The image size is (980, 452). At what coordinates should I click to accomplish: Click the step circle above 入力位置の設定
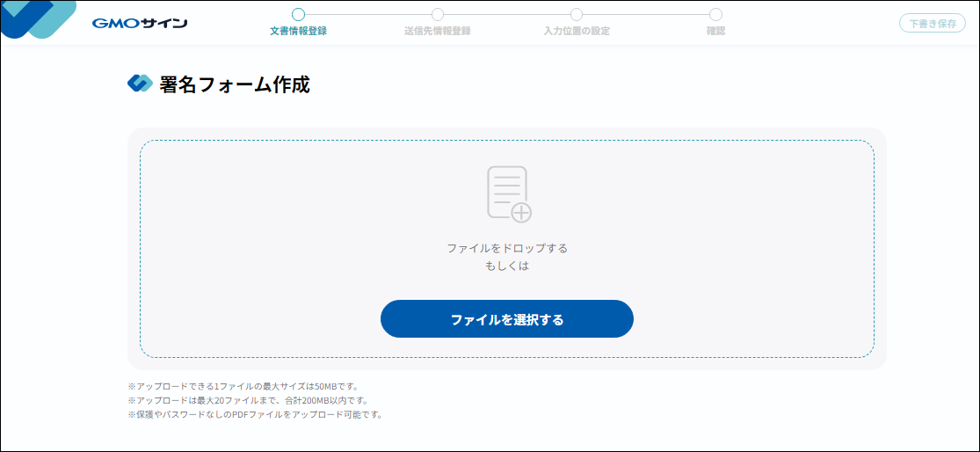pyautogui.click(x=577, y=14)
